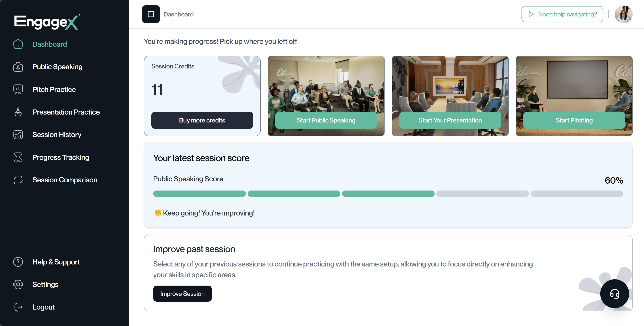This screenshot has width=644, height=326.
Task: Click the Improve Session button
Action: tap(182, 294)
